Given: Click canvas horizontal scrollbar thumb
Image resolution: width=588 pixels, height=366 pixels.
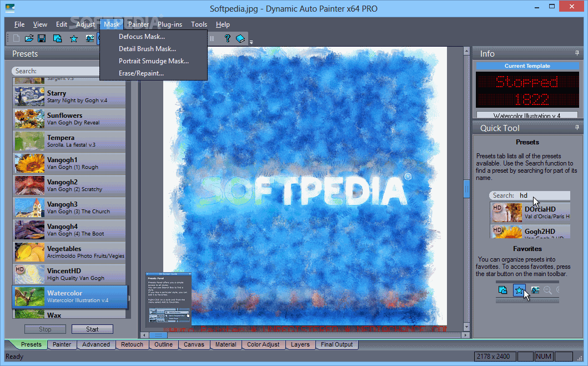Looking at the screenshot, I should pos(158,335).
